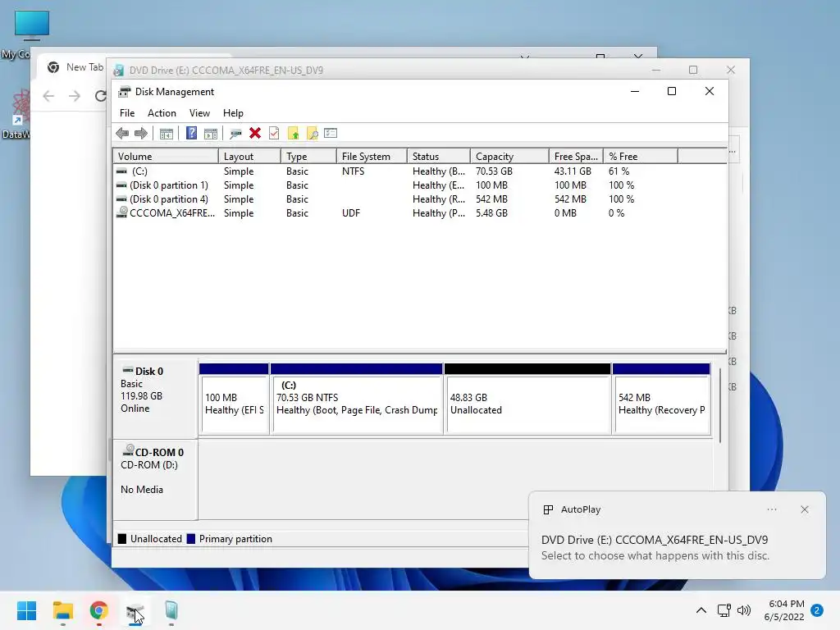Toggle the Show/Hide Console Tree toolbar icon

click(x=166, y=134)
